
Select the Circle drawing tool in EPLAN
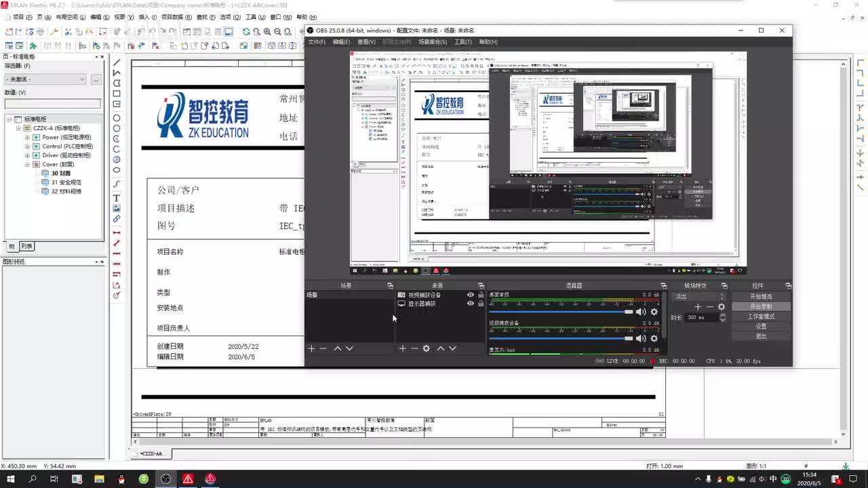[x=117, y=118]
